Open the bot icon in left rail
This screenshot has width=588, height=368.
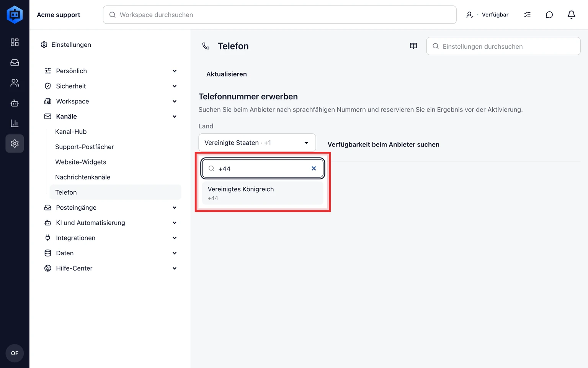coord(15,103)
